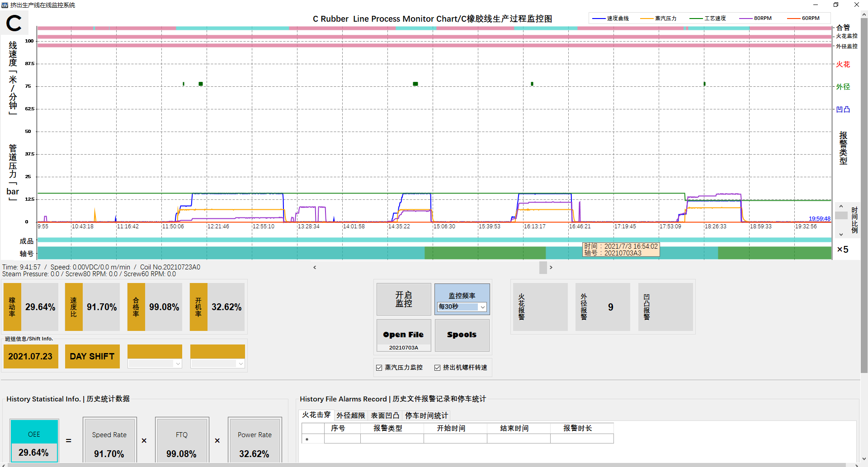The width and height of the screenshot is (868, 467).
Task: Open the second empty Shift Info dropdown
Action: (x=241, y=364)
